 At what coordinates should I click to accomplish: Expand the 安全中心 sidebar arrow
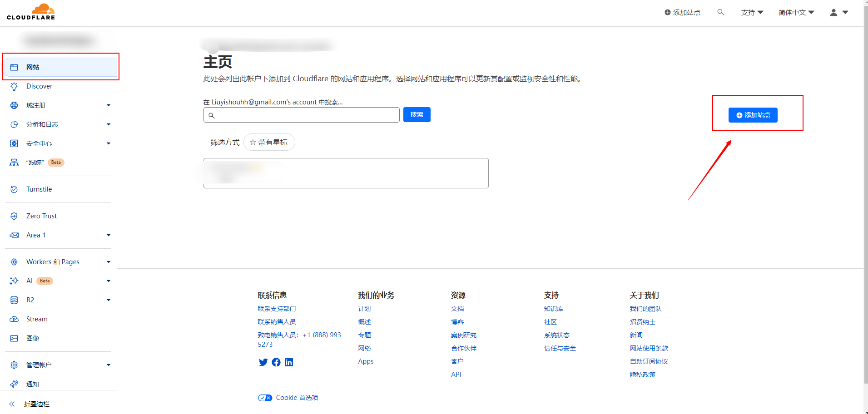coord(109,143)
